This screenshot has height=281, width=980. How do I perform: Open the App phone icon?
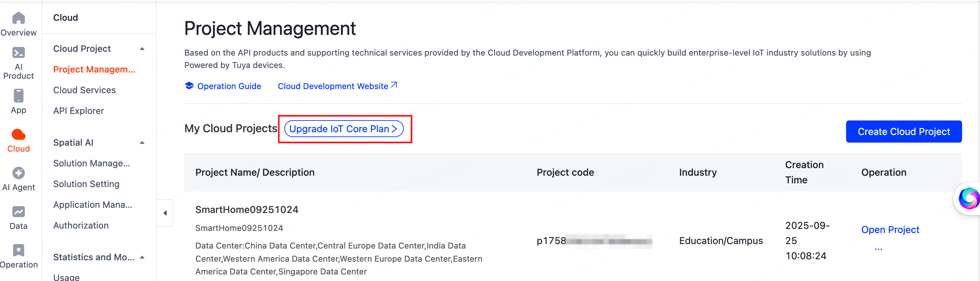click(x=18, y=96)
